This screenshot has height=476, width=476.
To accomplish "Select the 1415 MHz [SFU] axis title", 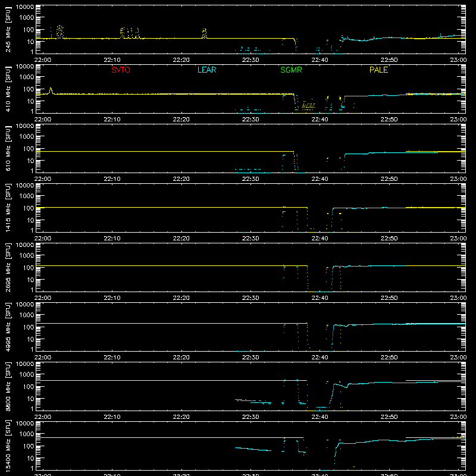I will click(x=8, y=208).
